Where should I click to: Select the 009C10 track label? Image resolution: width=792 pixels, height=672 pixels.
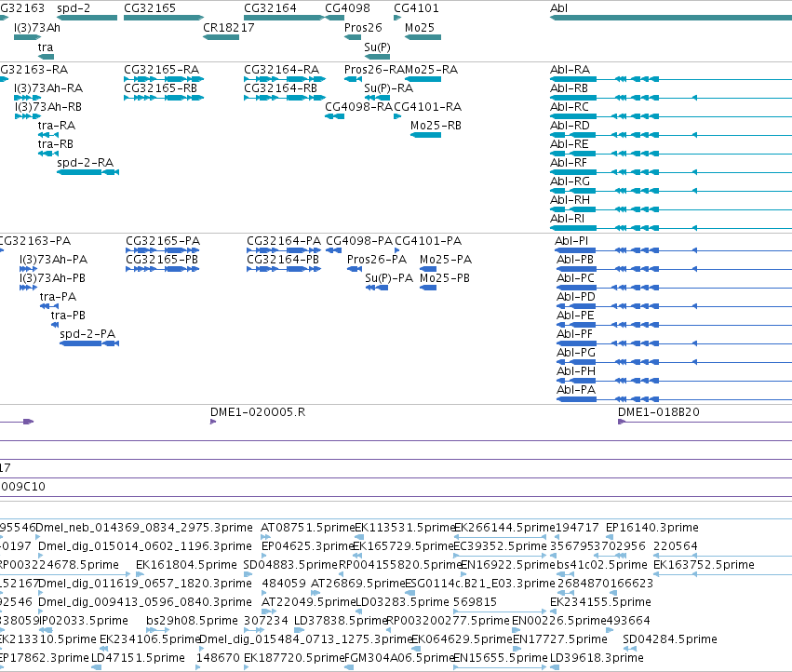(x=22, y=487)
